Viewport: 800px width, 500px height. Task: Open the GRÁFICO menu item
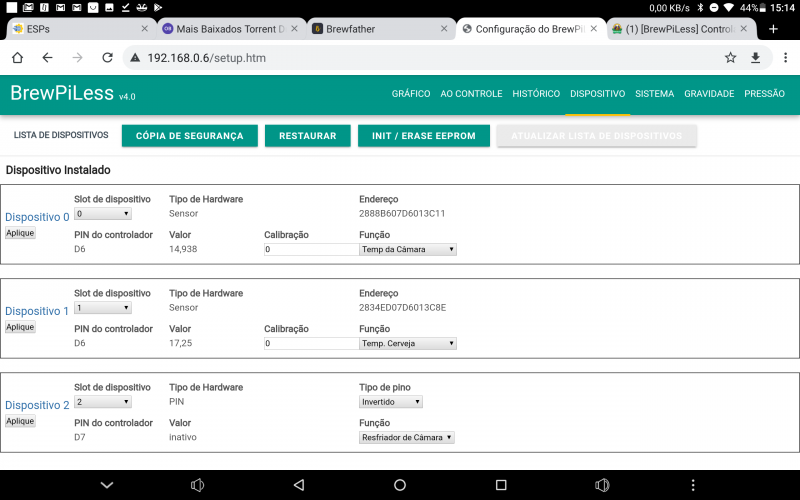411,94
